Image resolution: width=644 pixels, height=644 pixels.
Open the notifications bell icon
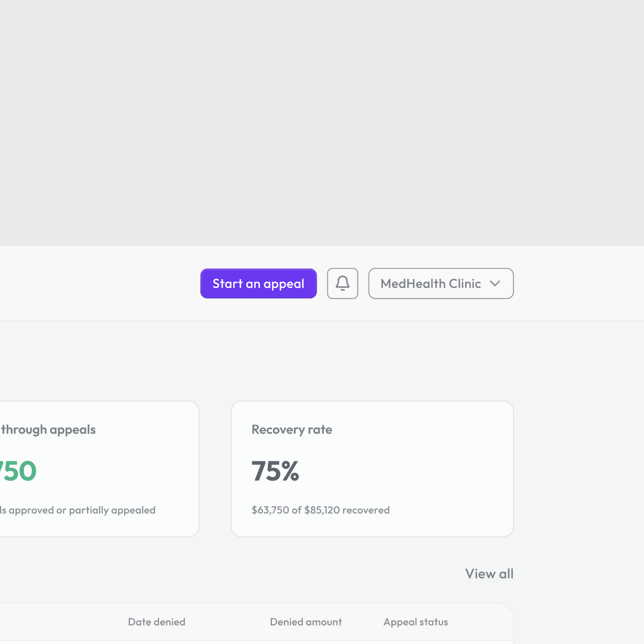(x=342, y=283)
